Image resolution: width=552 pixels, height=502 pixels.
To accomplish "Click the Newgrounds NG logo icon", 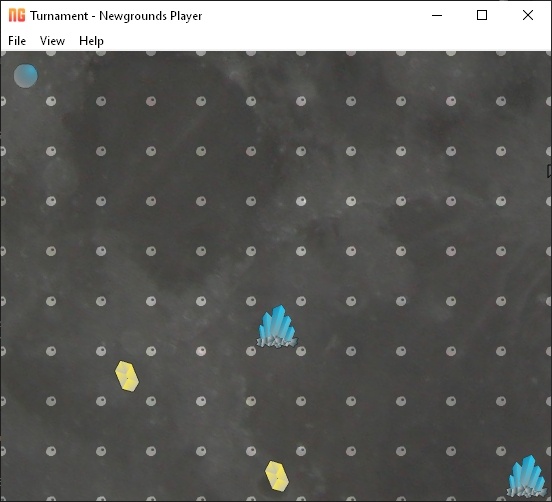I will click(x=17, y=15).
